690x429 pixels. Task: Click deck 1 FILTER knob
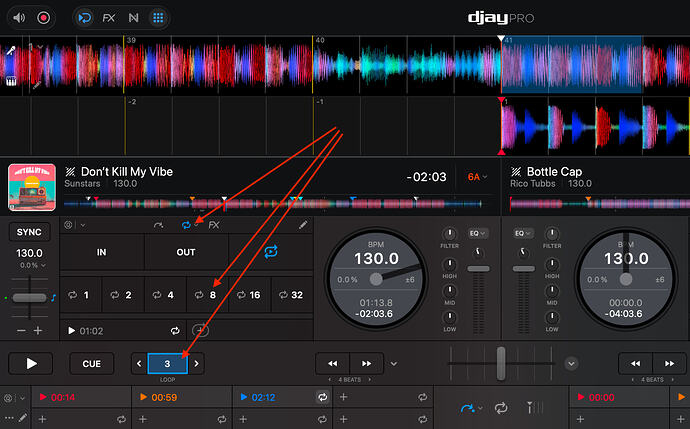[449, 234]
